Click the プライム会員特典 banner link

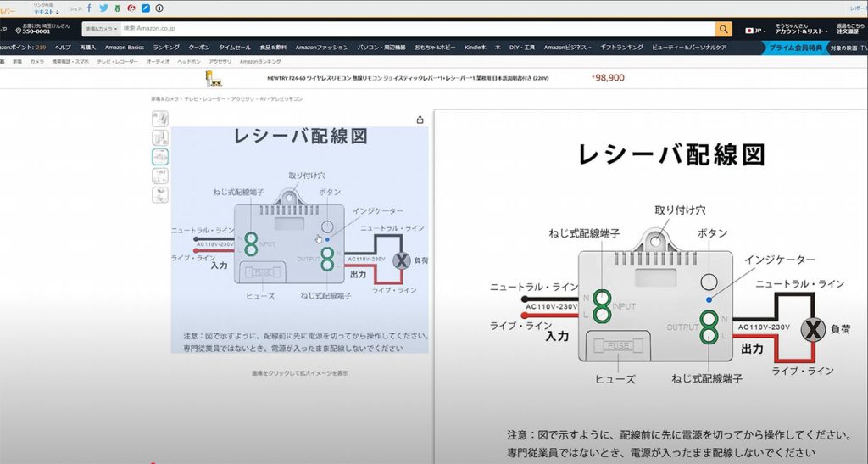pyautogui.click(x=797, y=48)
